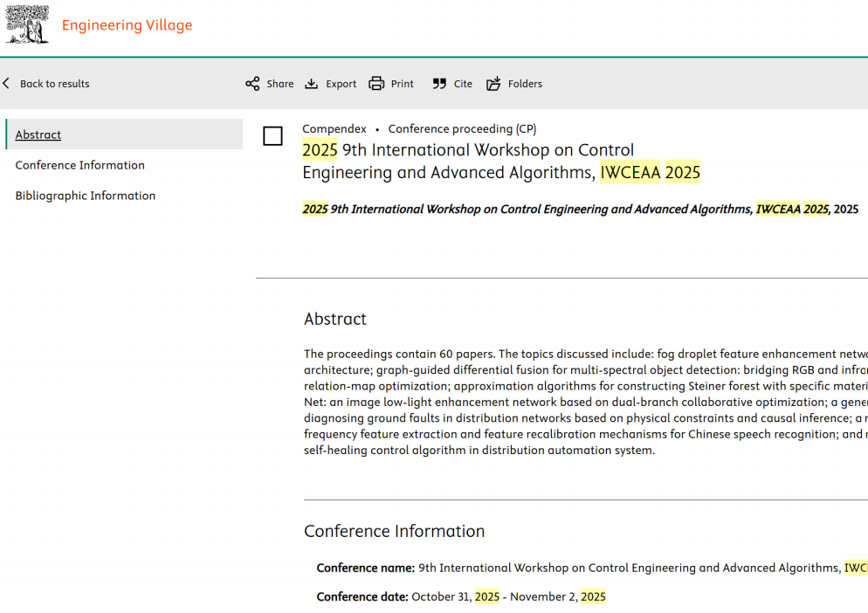Image resolution: width=868 pixels, height=613 pixels.
Task: Go to Engineering Village home link
Action: tap(127, 25)
